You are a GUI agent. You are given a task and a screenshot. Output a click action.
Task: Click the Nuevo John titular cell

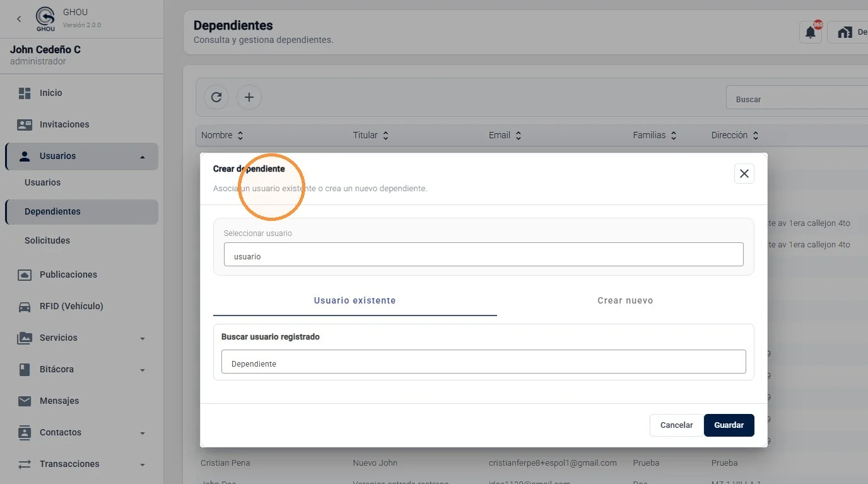pyautogui.click(x=375, y=463)
